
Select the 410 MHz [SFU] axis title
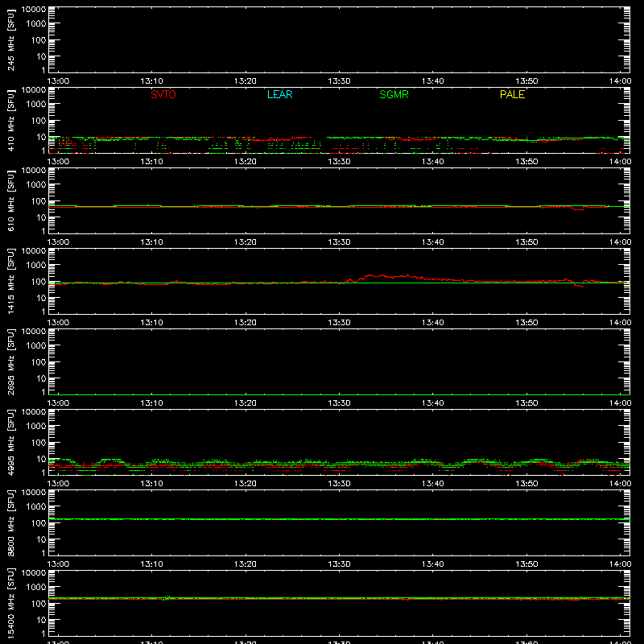tap(10, 120)
